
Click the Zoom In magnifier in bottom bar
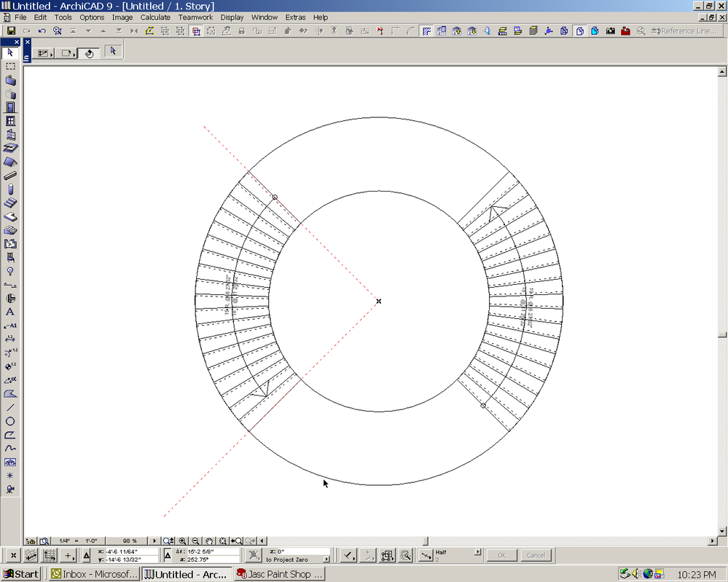181,540
